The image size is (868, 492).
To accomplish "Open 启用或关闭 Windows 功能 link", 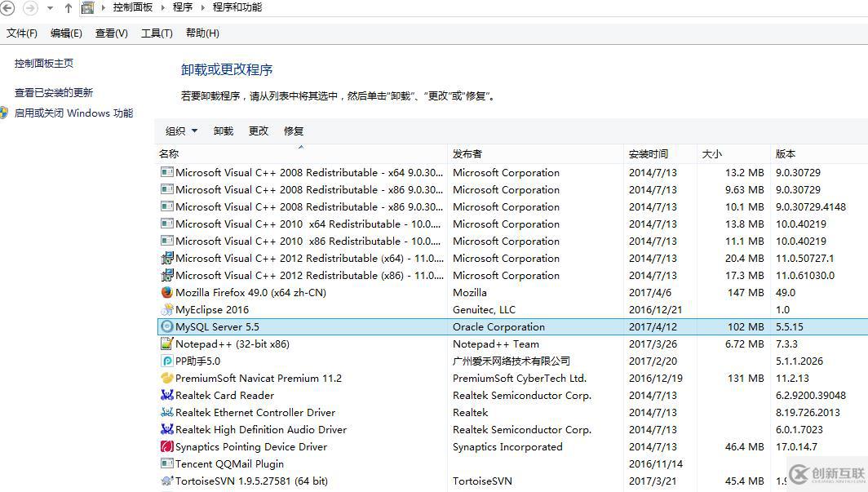I will 73,113.
